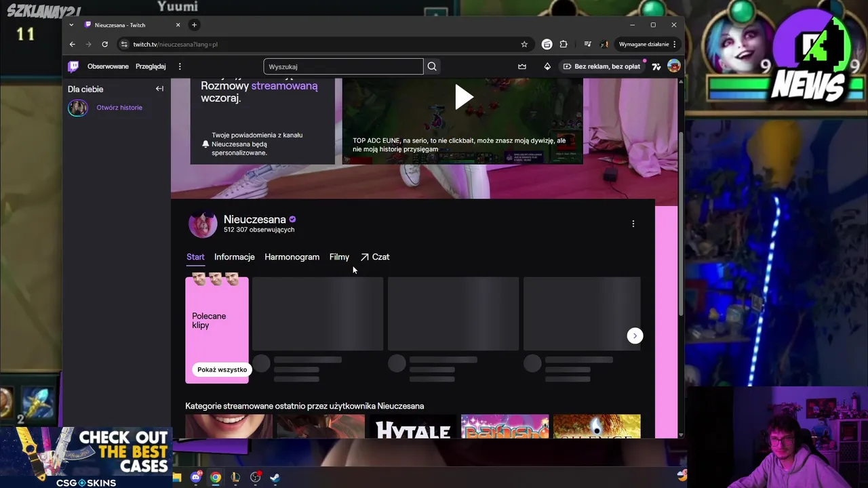Click the Twitch logo home icon
The height and width of the screenshot is (488, 868).
(73, 66)
